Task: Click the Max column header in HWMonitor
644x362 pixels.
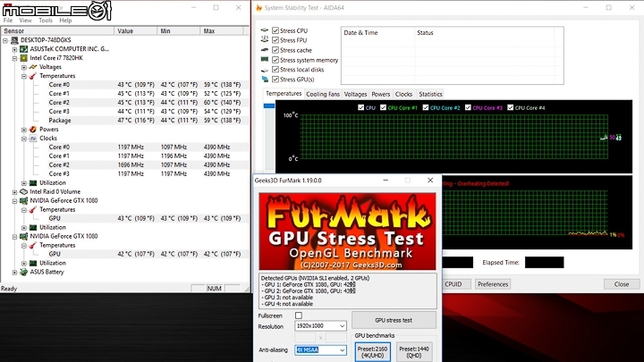Action: tap(222, 30)
